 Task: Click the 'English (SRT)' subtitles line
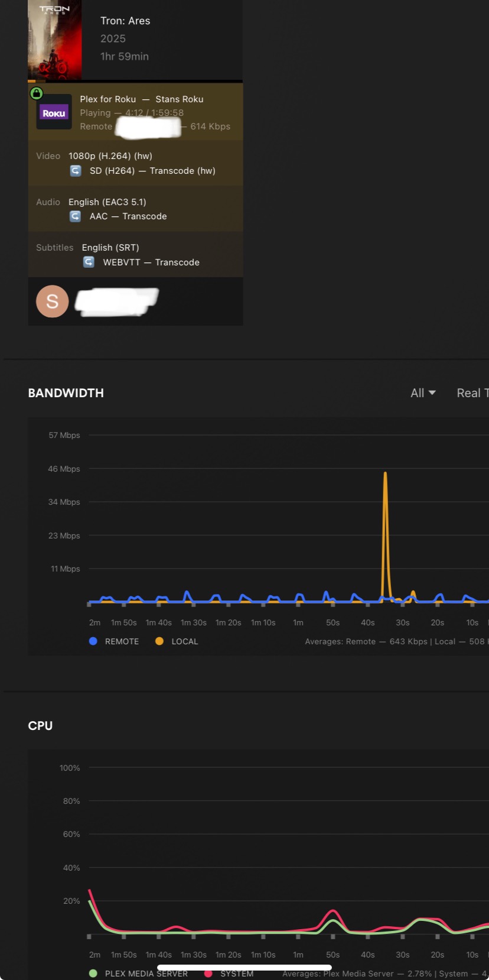(110, 248)
